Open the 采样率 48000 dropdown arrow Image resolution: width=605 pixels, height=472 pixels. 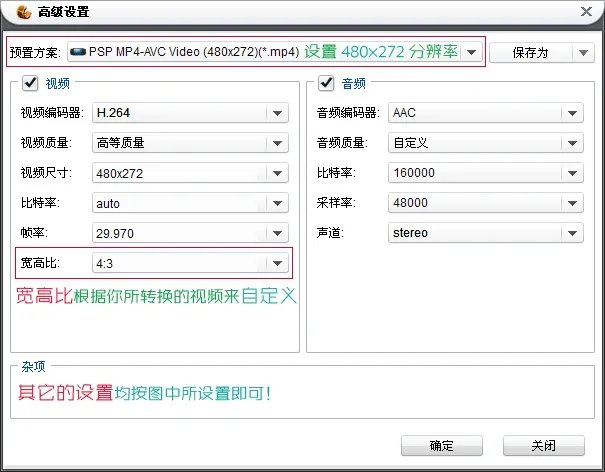(x=572, y=203)
